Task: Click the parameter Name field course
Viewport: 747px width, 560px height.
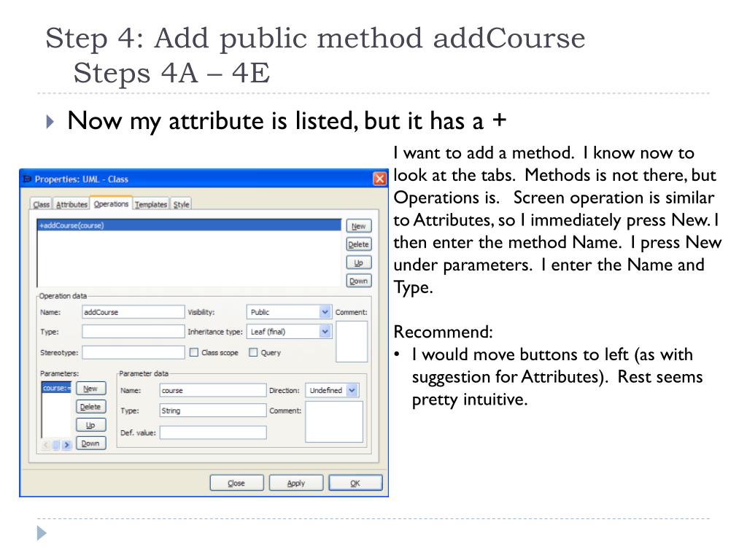Action: click(213, 391)
